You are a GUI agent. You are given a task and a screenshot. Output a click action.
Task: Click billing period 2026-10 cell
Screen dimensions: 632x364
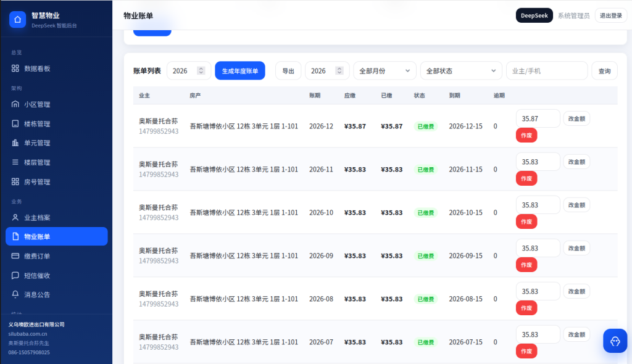321,212
